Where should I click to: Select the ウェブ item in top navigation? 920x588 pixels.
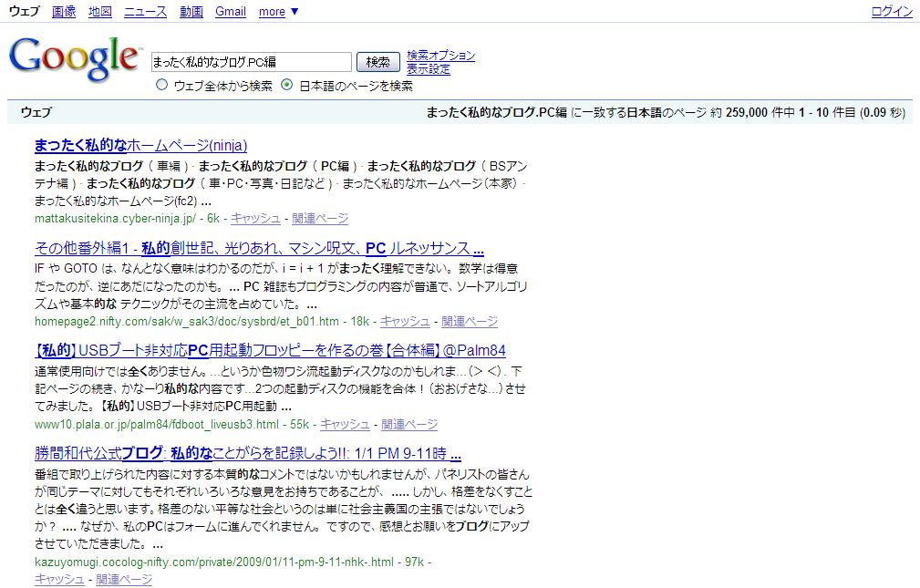24,11
